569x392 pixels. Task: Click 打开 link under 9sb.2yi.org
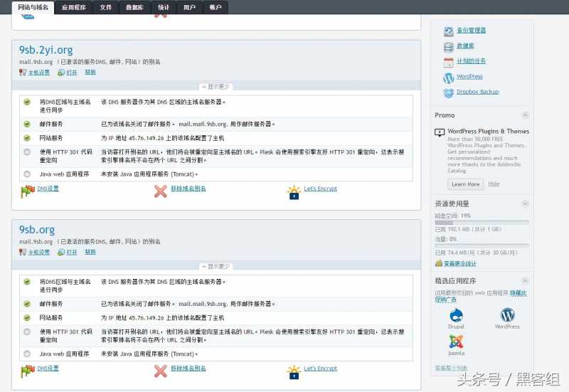[72, 73]
